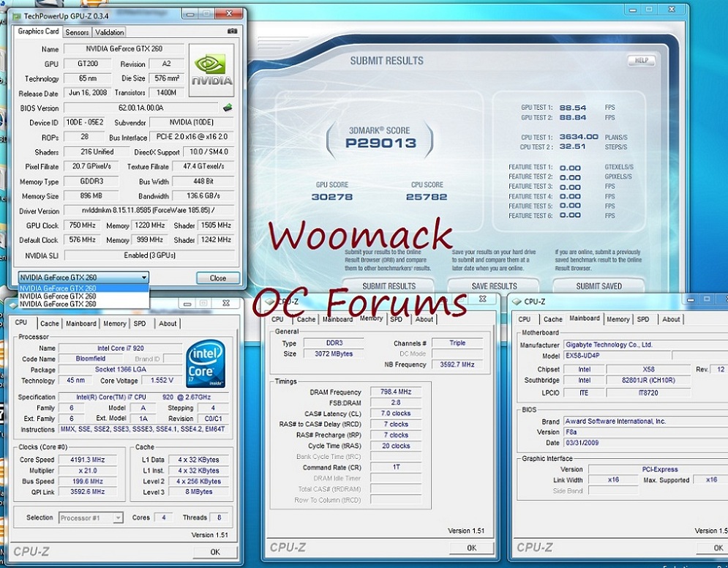Click the CPU SCORE value 25782
Image resolution: width=728 pixels, height=568 pixels.
[427, 197]
